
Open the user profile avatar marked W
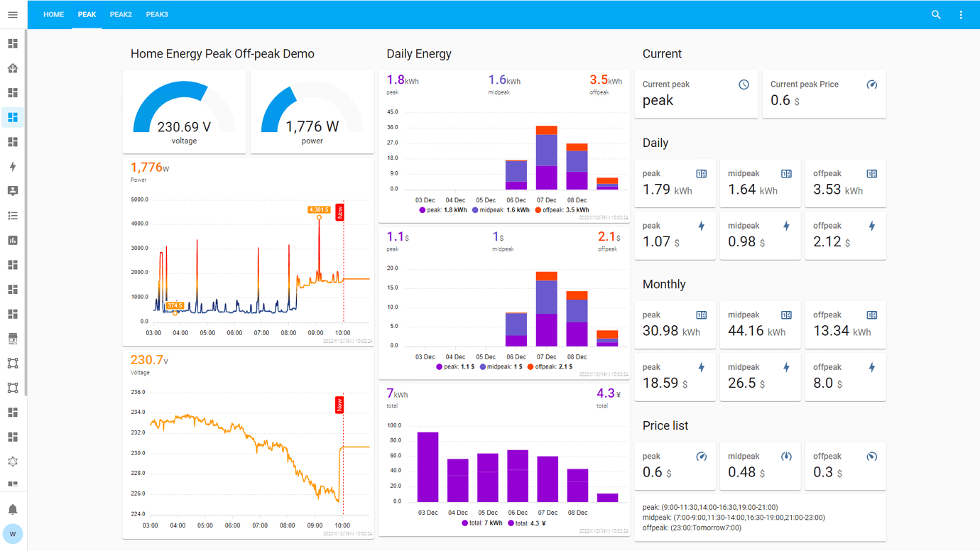pos(12,533)
